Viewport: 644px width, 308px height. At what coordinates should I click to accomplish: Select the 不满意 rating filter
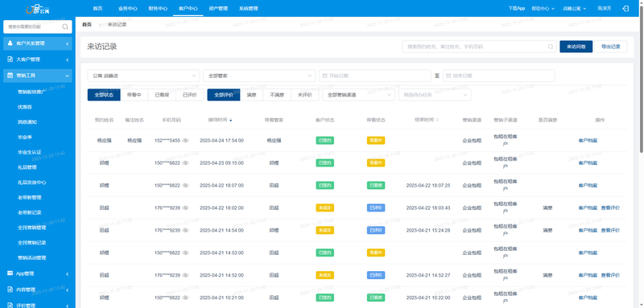pos(277,95)
